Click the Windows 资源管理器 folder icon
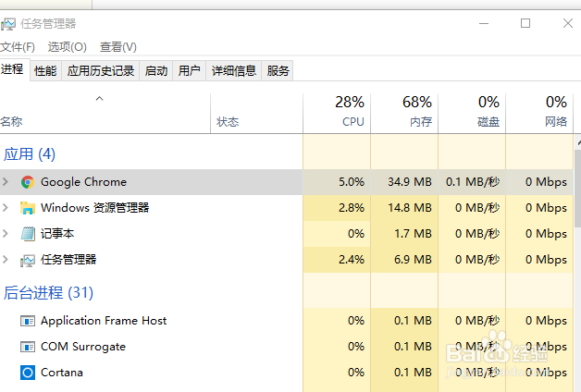The width and height of the screenshot is (581, 392). point(28,208)
